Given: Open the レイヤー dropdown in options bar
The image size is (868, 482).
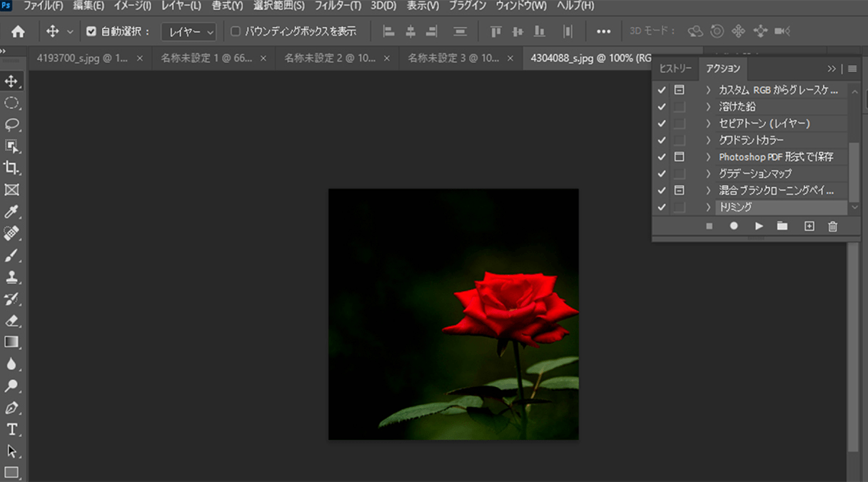Looking at the screenshot, I should (188, 31).
